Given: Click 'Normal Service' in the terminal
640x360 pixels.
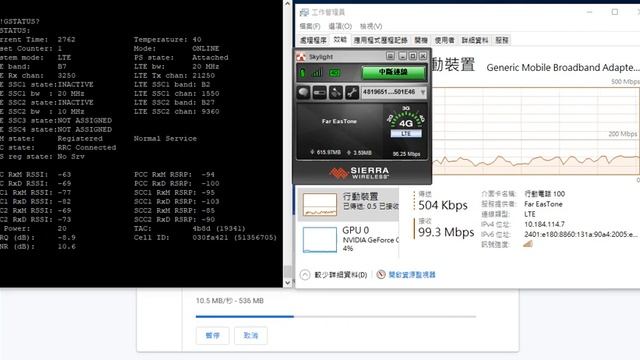Looking at the screenshot, I should click(x=165, y=138).
